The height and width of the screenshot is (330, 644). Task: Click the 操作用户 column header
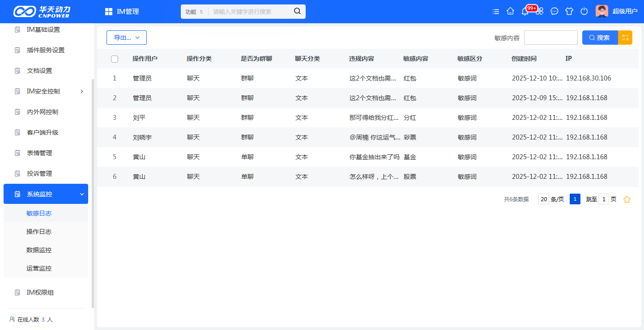(145, 59)
